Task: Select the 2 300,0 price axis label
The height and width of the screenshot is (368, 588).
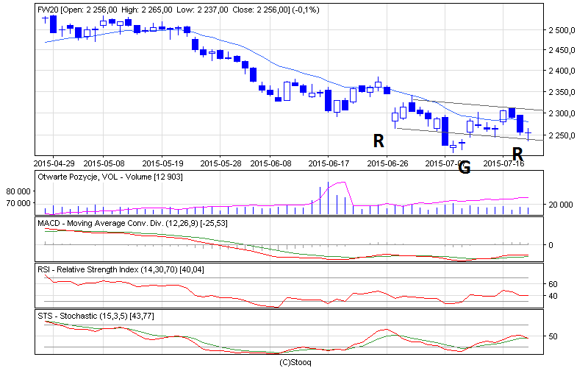Action: tap(562, 113)
